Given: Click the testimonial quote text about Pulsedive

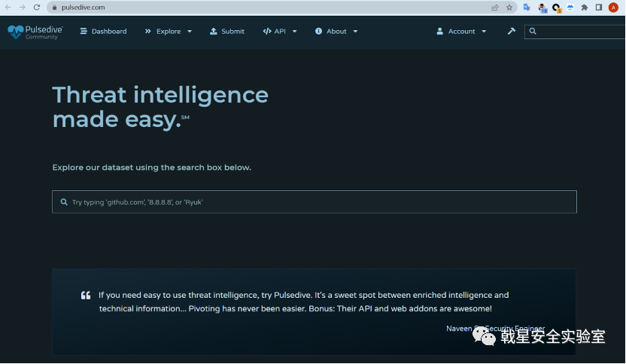Looking at the screenshot, I should click(303, 302).
